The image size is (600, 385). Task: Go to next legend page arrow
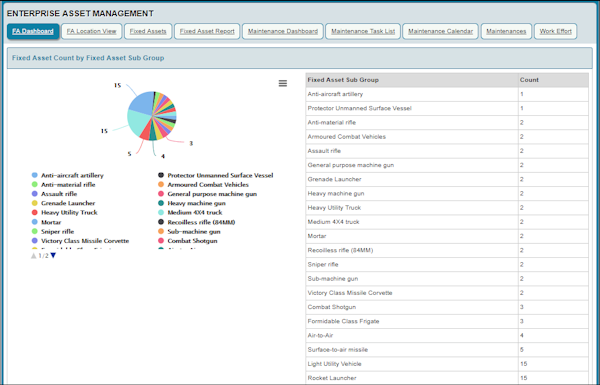[x=53, y=255]
